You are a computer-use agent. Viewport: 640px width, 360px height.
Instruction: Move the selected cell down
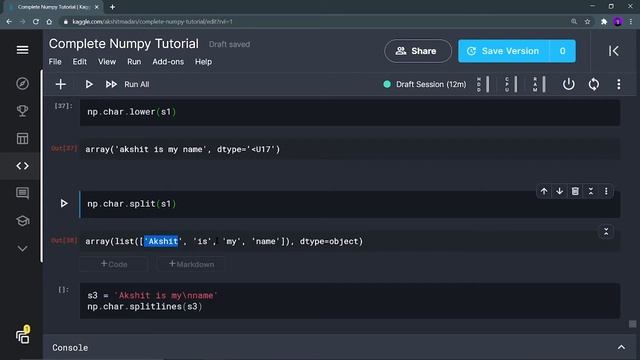pyautogui.click(x=560, y=191)
